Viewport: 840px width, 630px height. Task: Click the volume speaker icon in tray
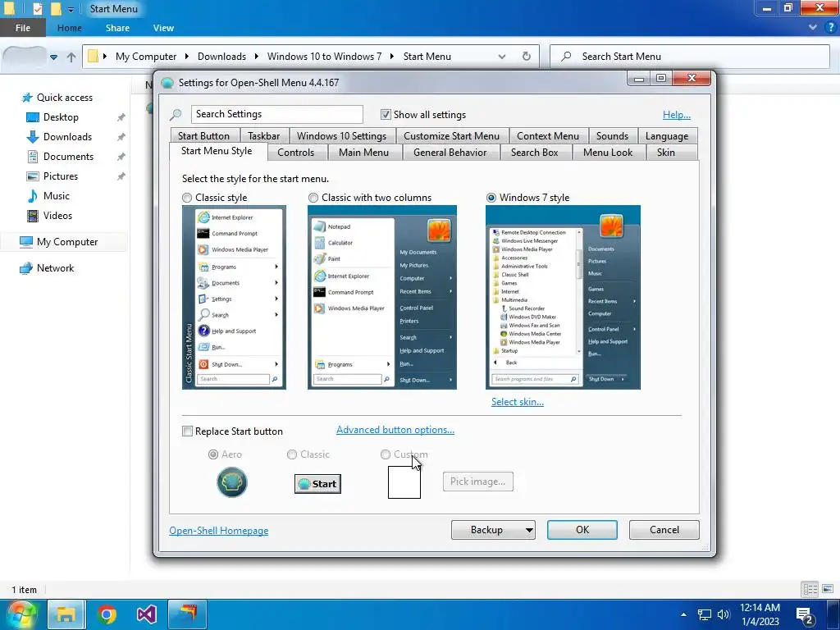(724, 614)
